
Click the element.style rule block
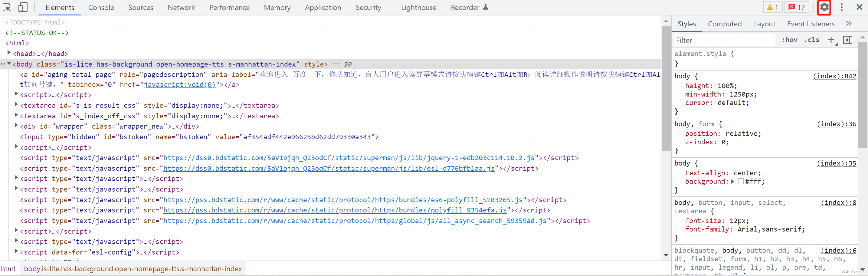tap(764, 59)
